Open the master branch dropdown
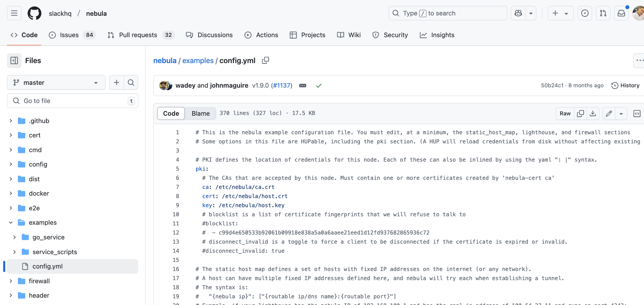Image resolution: width=644 pixels, height=305 pixels. click(56, 83)
